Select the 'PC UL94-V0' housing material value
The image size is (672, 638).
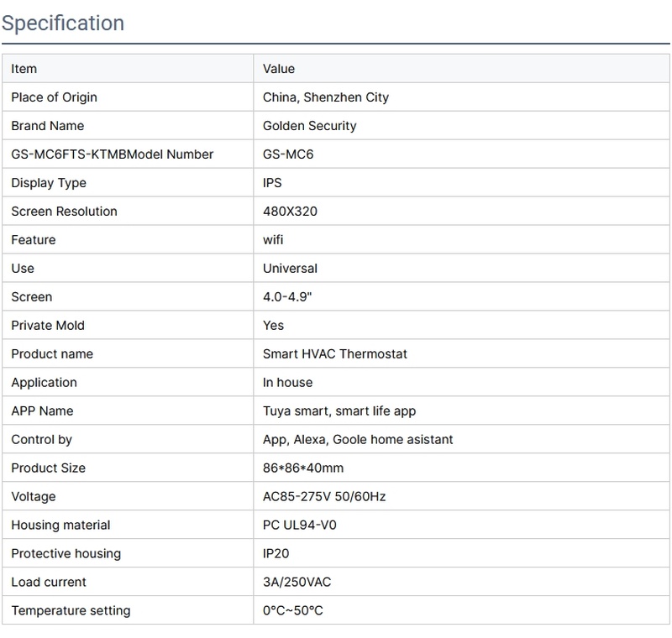[x=300, y=526]
